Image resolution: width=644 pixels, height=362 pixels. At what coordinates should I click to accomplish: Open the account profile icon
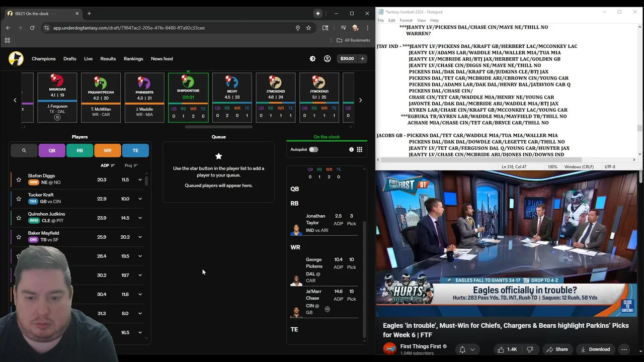coord(327,59)
